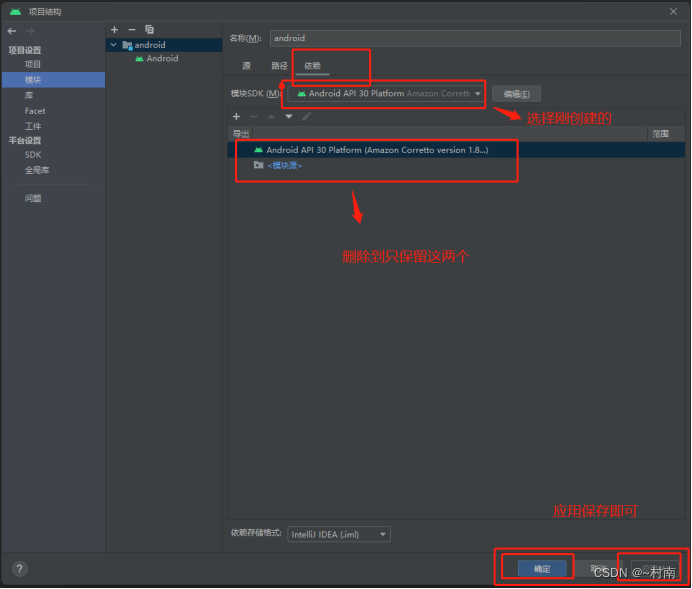The width and height of the screenshot is (692, 589).
Task: Add a new module with plus icon
Action: click(x=115, y=30)
